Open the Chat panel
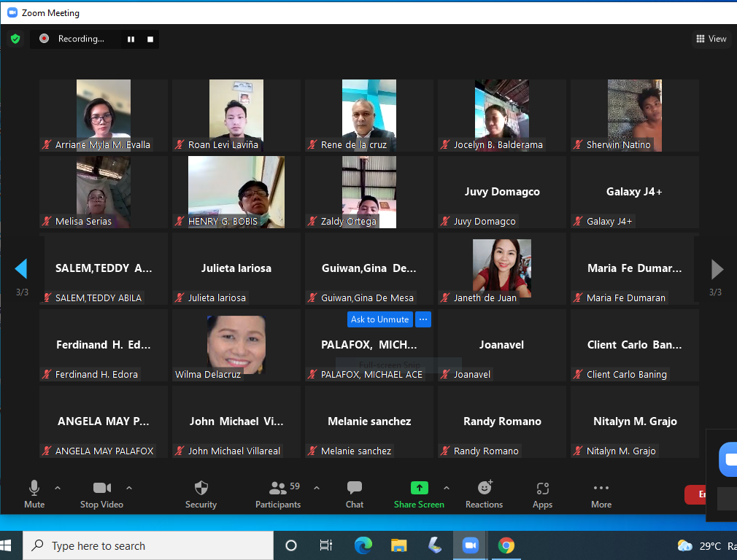The image size is (737, 560). [x=355, y=489]
